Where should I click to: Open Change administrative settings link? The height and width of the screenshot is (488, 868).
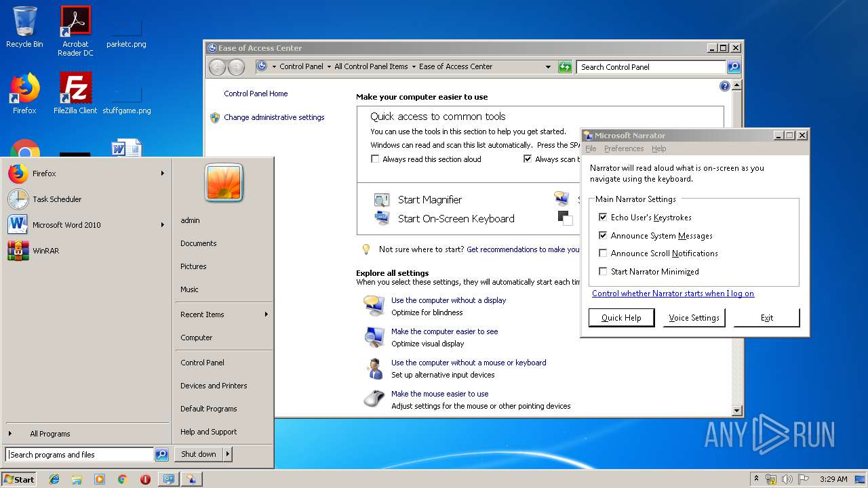click(274, 117)
